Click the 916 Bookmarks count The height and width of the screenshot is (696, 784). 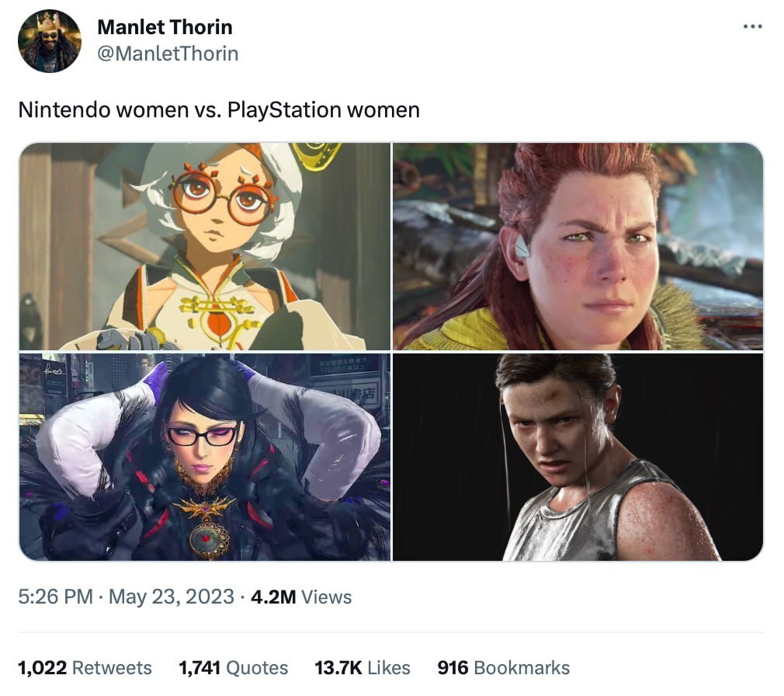click(x=503, y=668)
